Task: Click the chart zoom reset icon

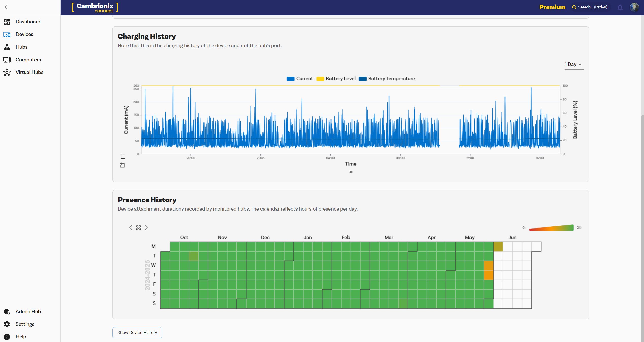Action: coord(123,156)
